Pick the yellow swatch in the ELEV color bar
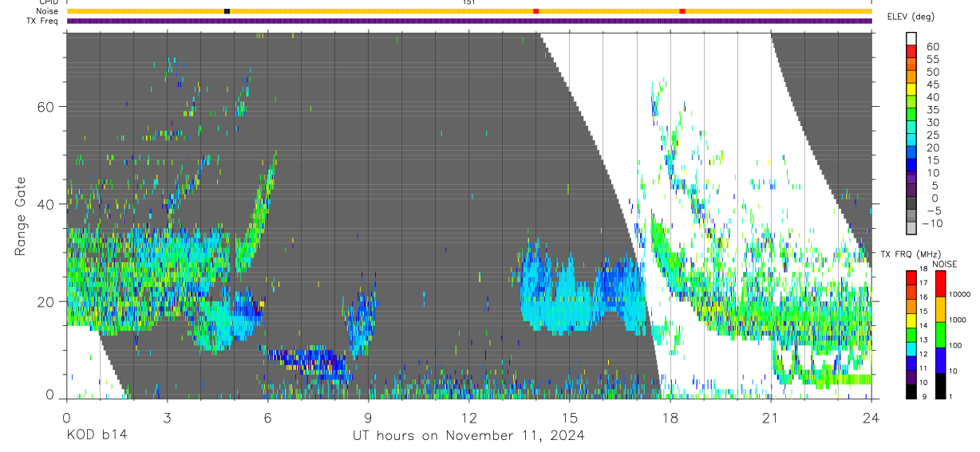Image resolution: width=980 pixels, height=452 pixels. tap(912, 89)
